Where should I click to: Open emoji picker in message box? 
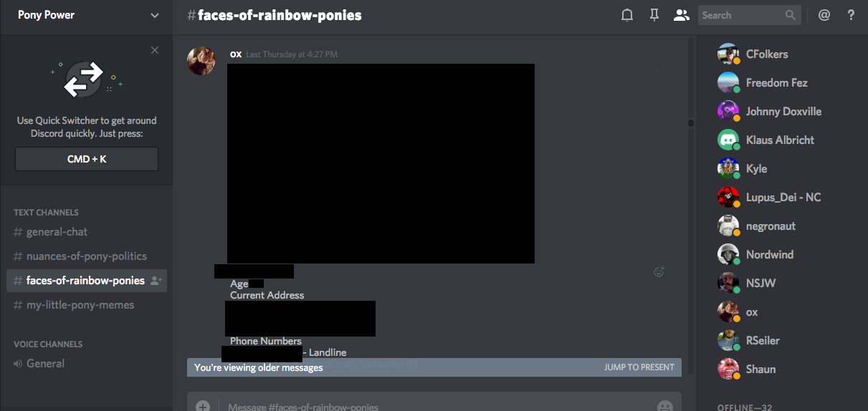(664, 406)
